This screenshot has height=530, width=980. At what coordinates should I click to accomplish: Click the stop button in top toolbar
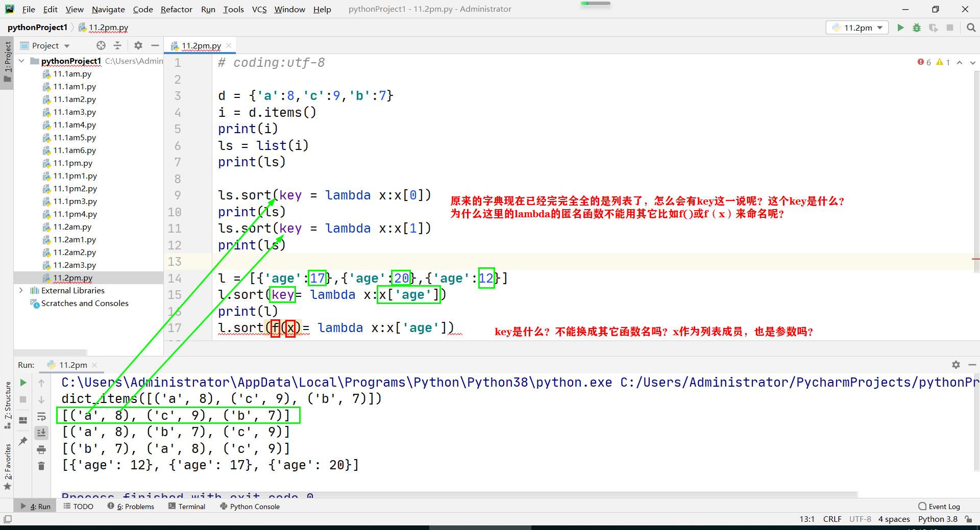(950, 28)
